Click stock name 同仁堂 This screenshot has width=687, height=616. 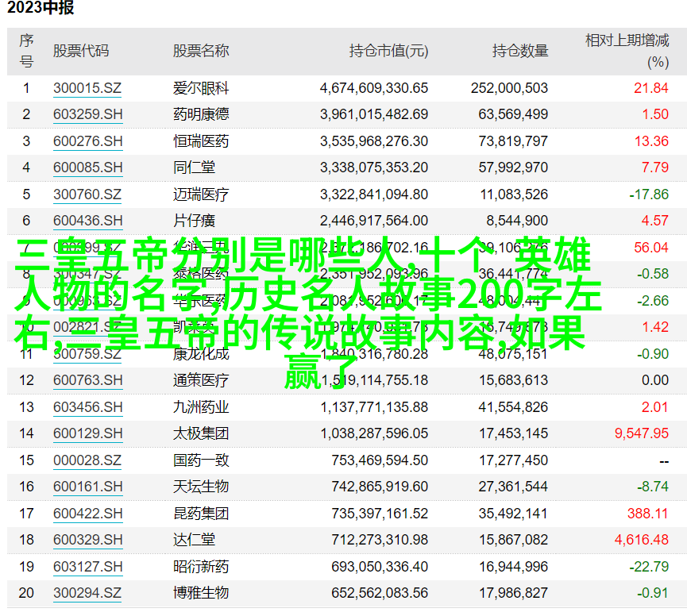194,167
